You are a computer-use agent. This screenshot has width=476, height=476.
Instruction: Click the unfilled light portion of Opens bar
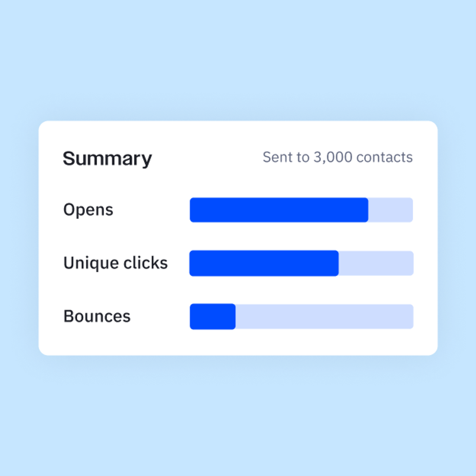click(x=390, y=210)
